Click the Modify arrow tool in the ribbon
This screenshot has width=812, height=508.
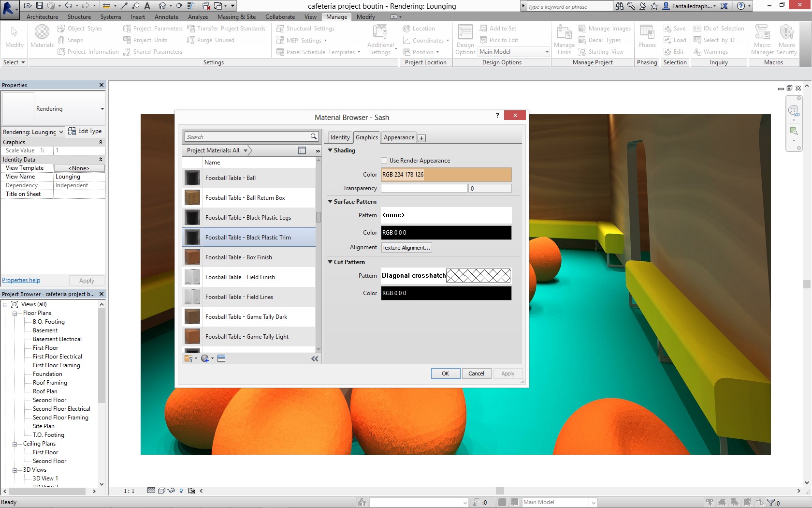tap(14, 36)
